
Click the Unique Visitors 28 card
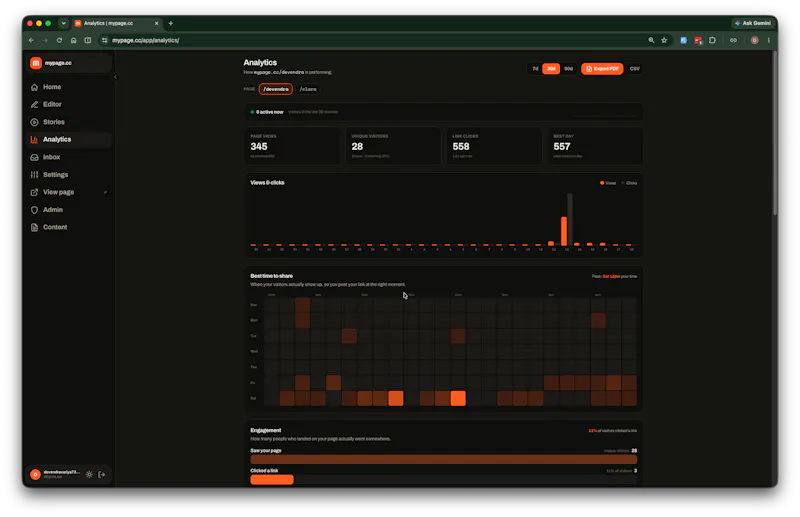click(x=393, y=146)
